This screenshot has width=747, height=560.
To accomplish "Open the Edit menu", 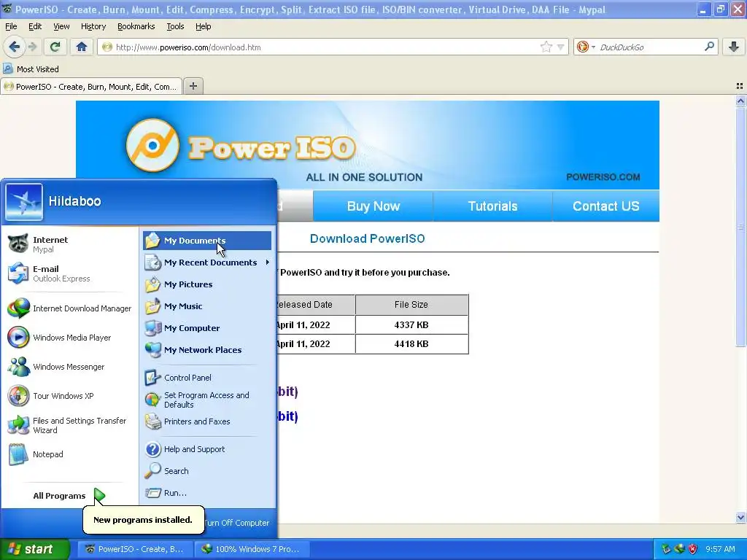I will click(35, 26).
